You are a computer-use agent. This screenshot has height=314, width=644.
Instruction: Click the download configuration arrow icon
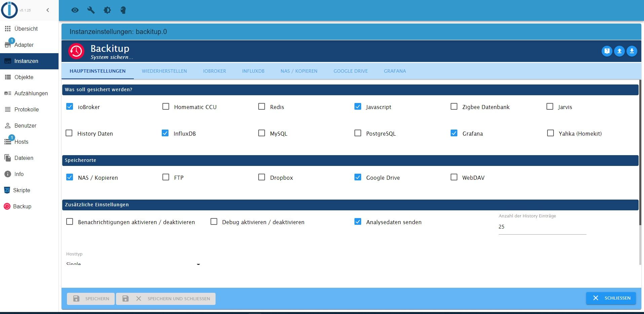click(x=632, y=51)
